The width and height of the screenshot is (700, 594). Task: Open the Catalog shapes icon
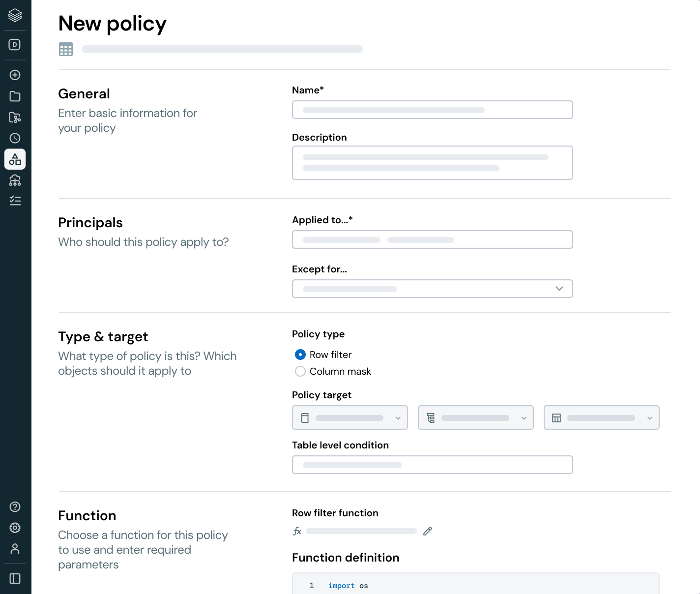tap(15, 159)
